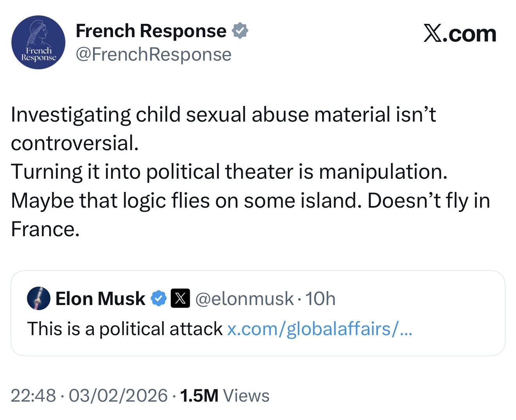
Task: Click the black X affiliation badge
Action: point(180,299)
